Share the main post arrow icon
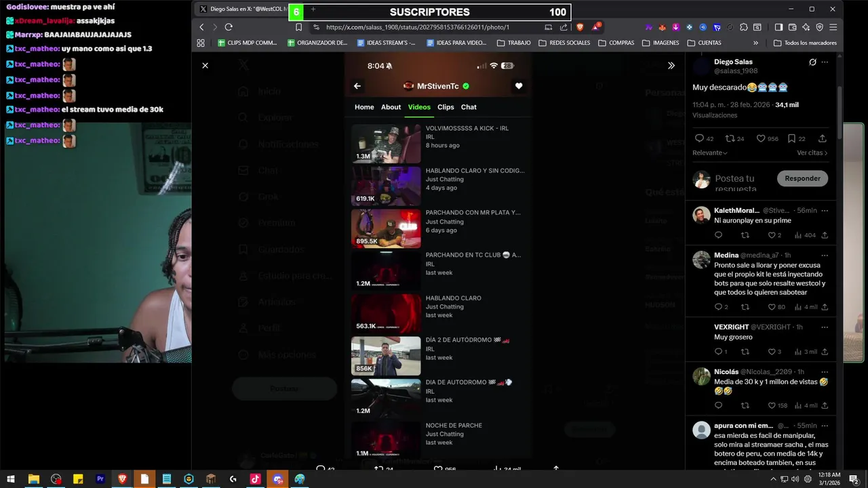Viewport: 868px width, 488px height. pos(823,138)
